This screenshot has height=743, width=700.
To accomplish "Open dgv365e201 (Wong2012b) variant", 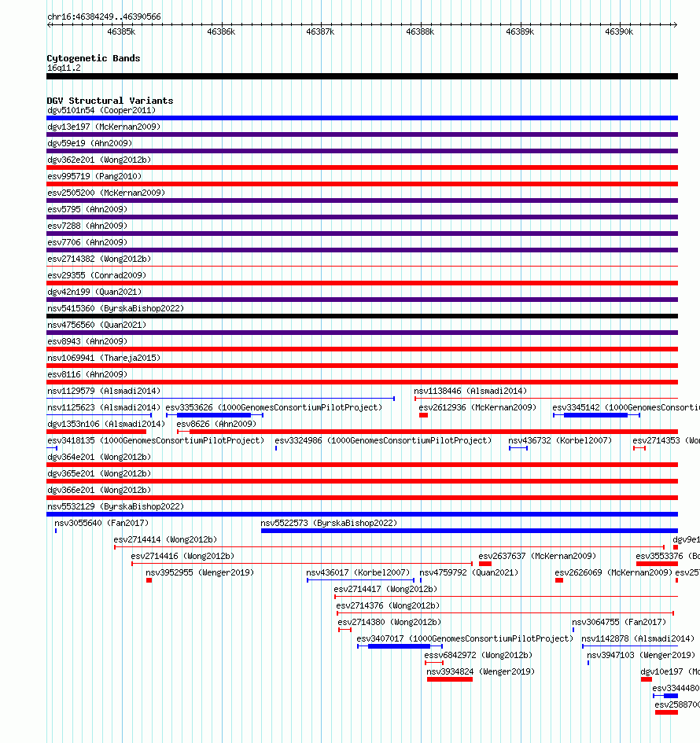I will pyautogui.click(x=362, y=481).
